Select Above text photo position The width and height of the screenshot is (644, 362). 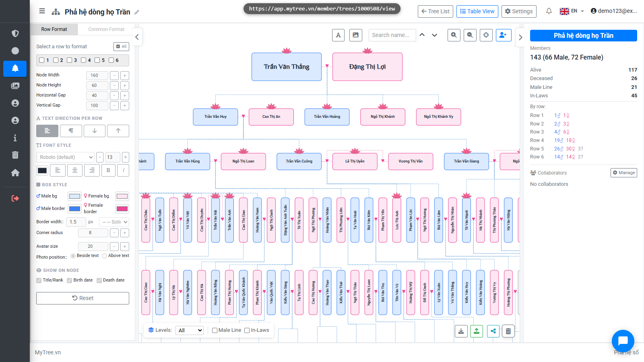point(105,256)
